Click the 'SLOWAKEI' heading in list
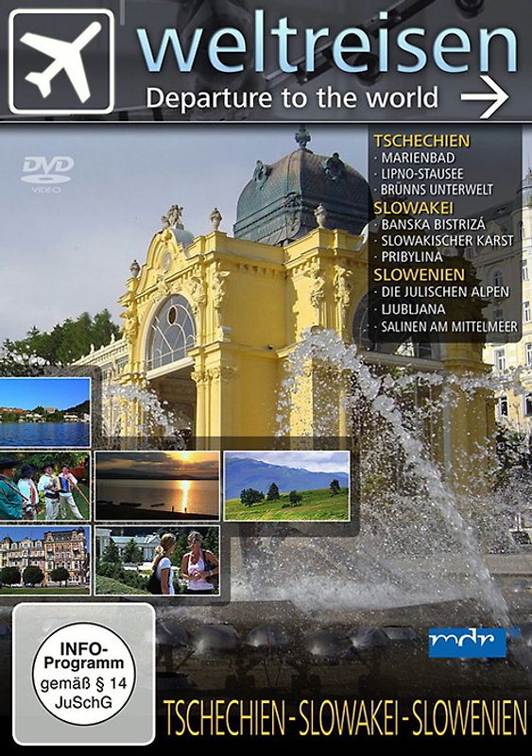 click(413, 208)
